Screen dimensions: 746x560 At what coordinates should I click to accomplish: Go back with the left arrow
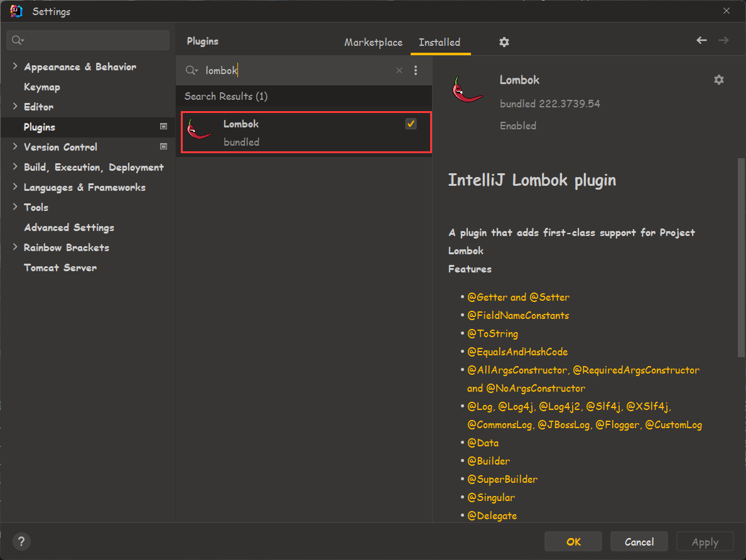(701, 40)
